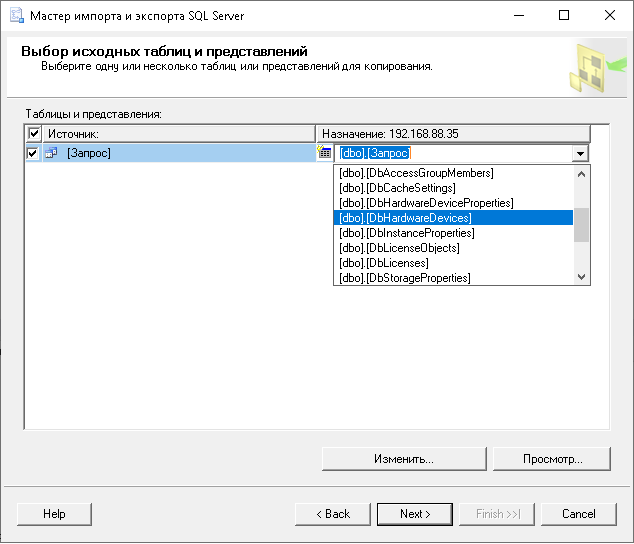634x544 pixels.
Task: Toggle the select-all checkbox in header
Action: [34, 133]
